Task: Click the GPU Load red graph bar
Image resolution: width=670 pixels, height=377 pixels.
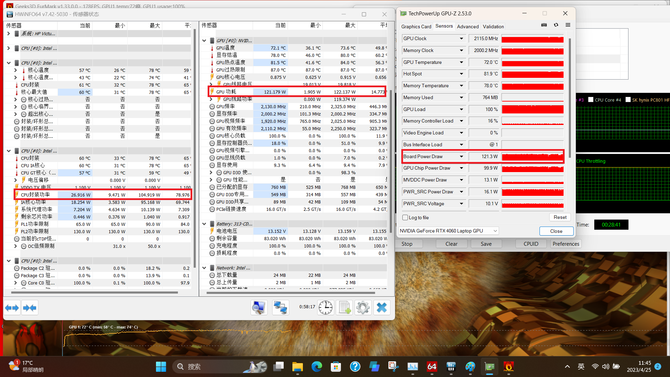Action: pos(532,109)
